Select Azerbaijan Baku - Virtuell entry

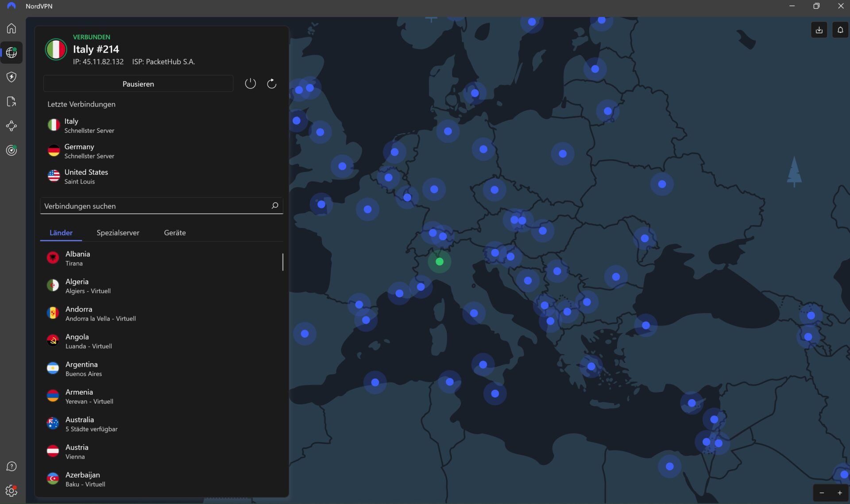(162, 479)
